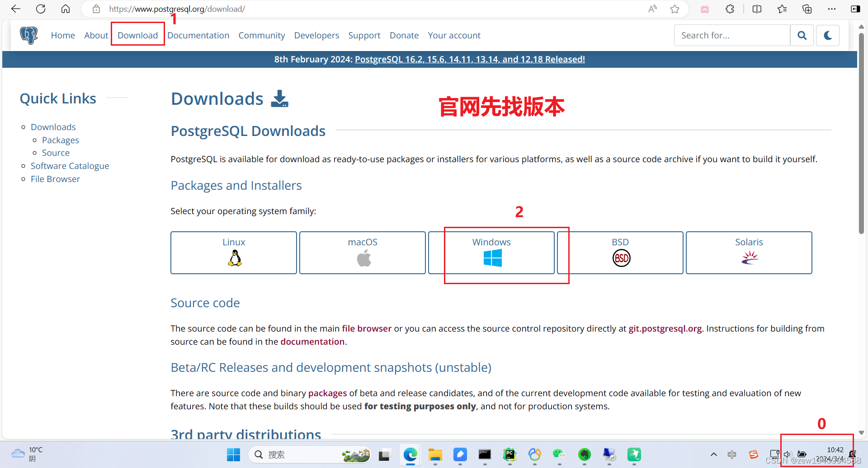Switch the IME input language indicator

coord(732,454)
